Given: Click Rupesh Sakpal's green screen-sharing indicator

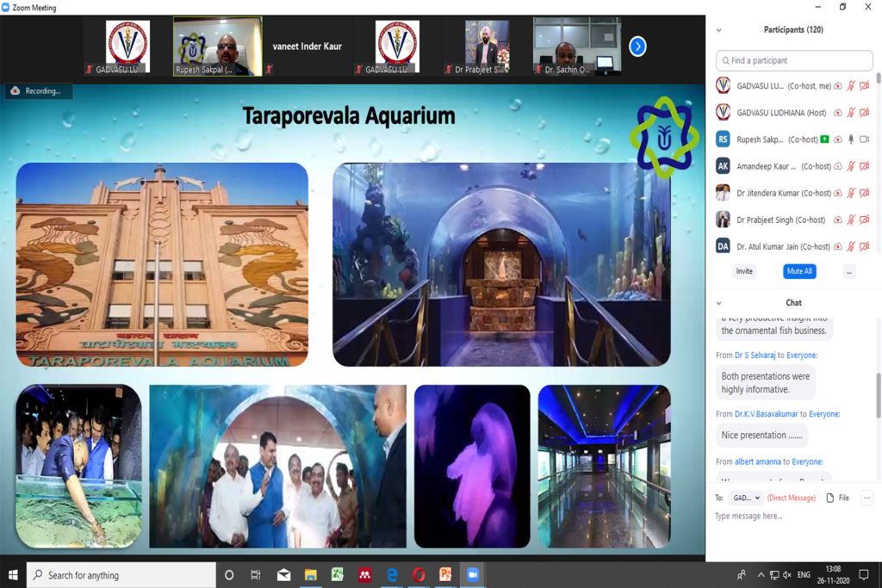Looking at the screenshot, I should coord(824,139).
